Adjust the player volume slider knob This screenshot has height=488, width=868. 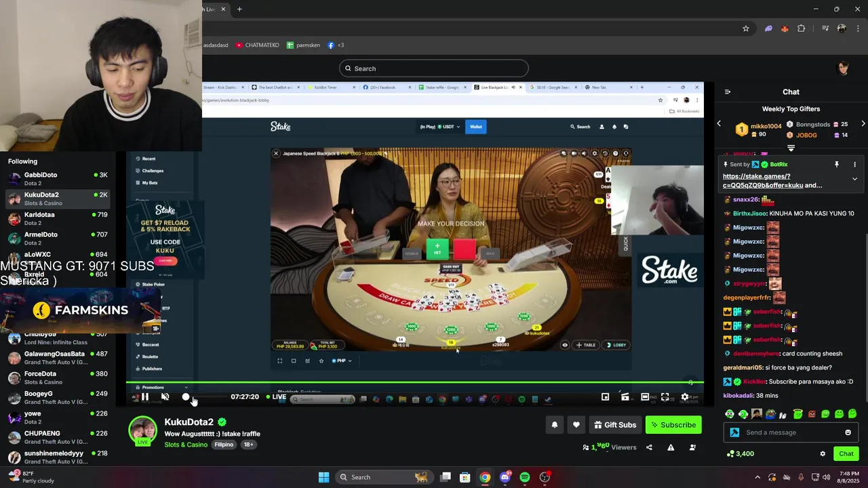(x=186, y=396)
